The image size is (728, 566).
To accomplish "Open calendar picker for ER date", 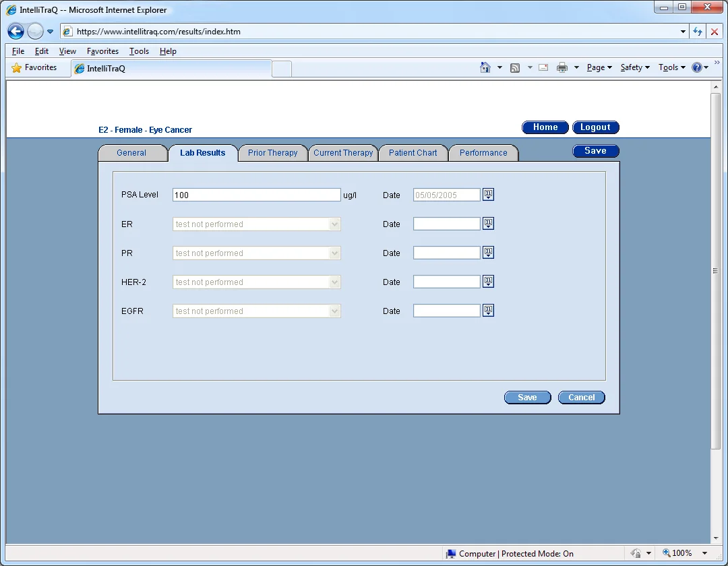I will pyautogui.click(x=488, y=224).
